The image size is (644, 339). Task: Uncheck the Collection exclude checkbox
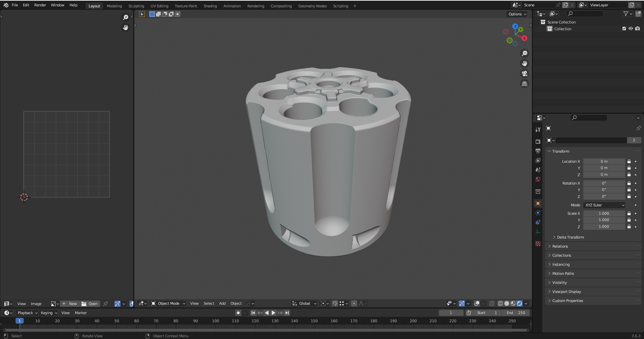(624, 29)
